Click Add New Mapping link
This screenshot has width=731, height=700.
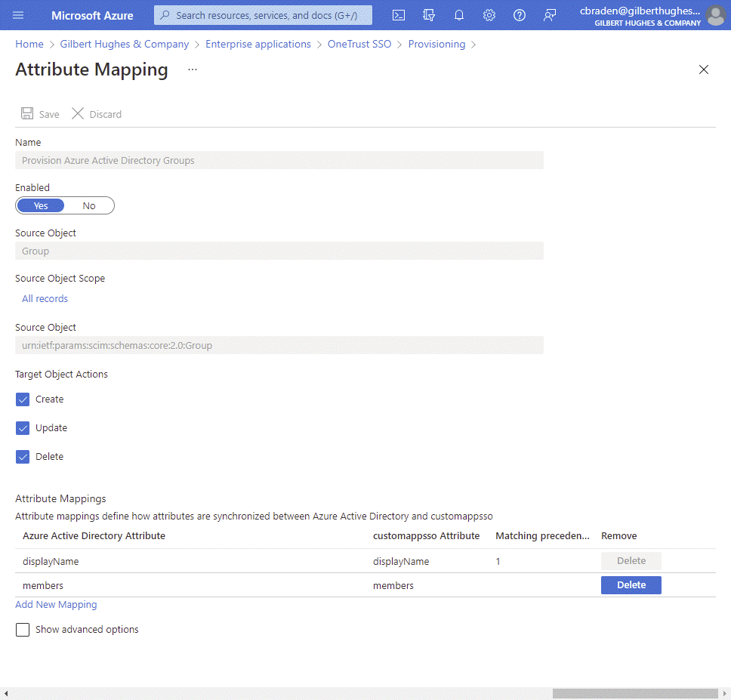click(56, 604)
